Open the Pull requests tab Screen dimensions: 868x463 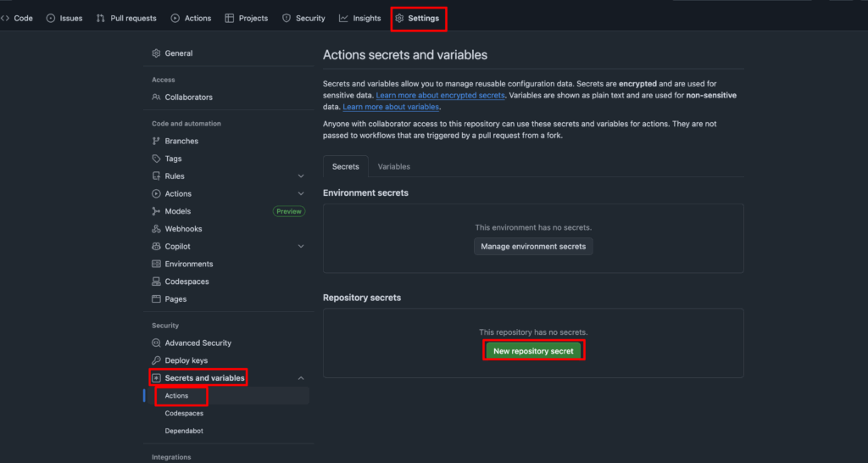point(129,18)
